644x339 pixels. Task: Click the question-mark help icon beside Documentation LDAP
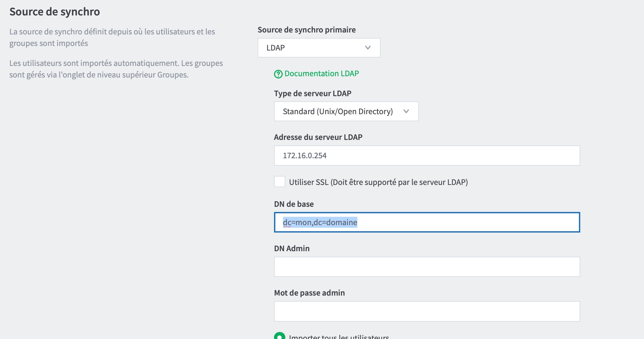point(278,74)
